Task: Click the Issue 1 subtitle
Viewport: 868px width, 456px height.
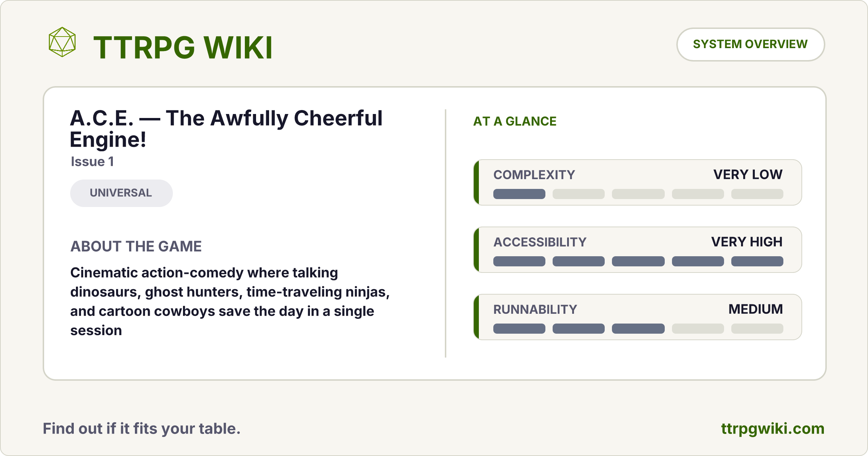Action: pyautogui.click(x=92, y=161)
